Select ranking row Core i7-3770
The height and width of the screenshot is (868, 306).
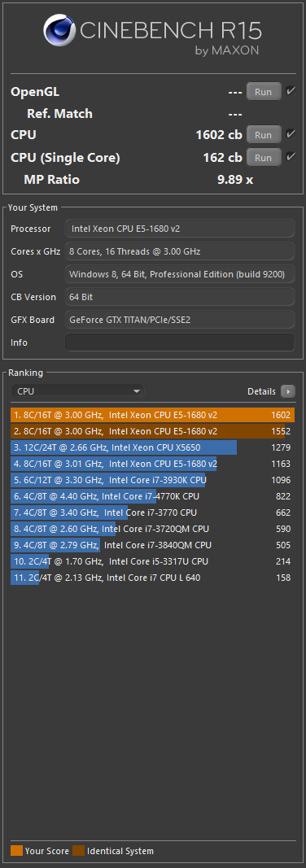point(153,513)
